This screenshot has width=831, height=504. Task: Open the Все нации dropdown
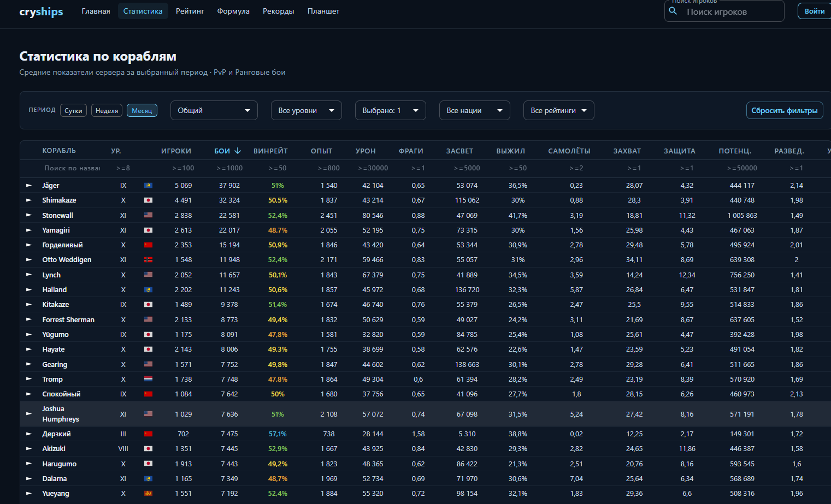475,110
